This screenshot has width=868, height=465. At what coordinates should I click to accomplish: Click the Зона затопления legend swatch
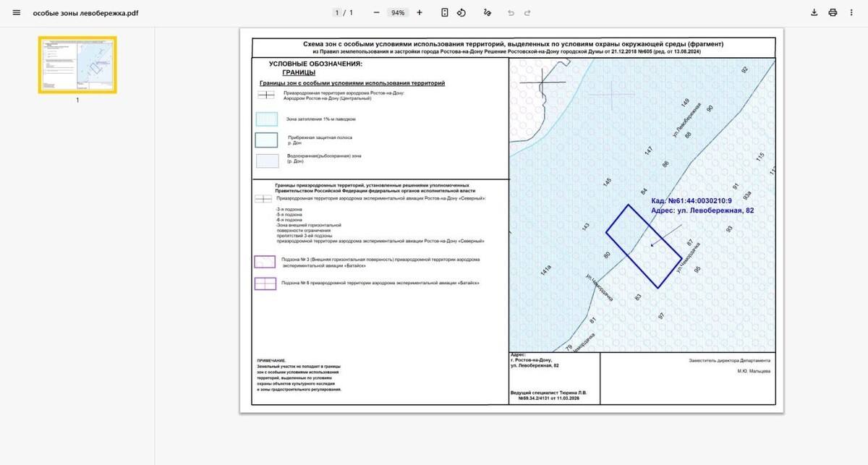point(266,119)
